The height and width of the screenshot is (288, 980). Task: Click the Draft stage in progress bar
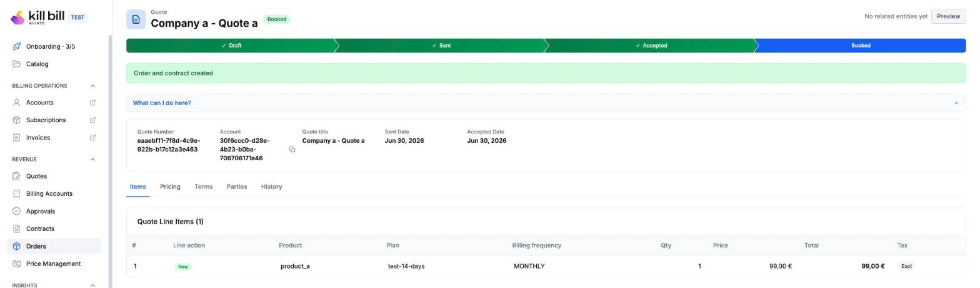[231, 46]
